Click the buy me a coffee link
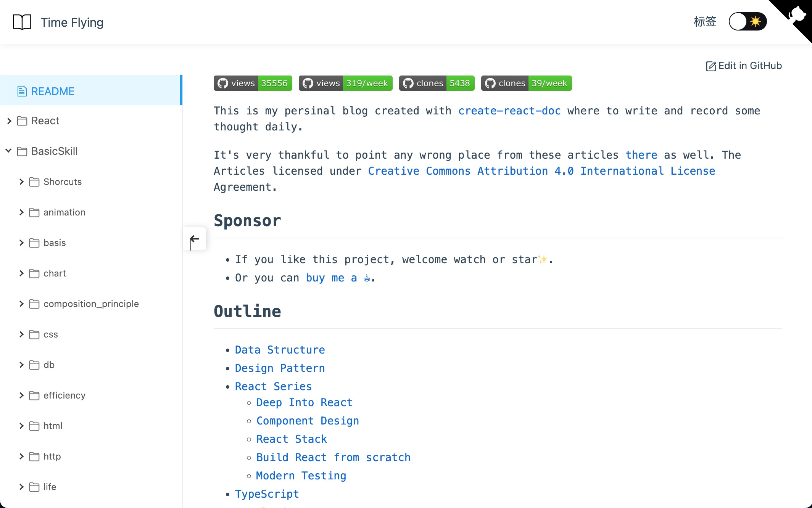The height and width of the screenshot is (508, 812). [x=338, y=278]
